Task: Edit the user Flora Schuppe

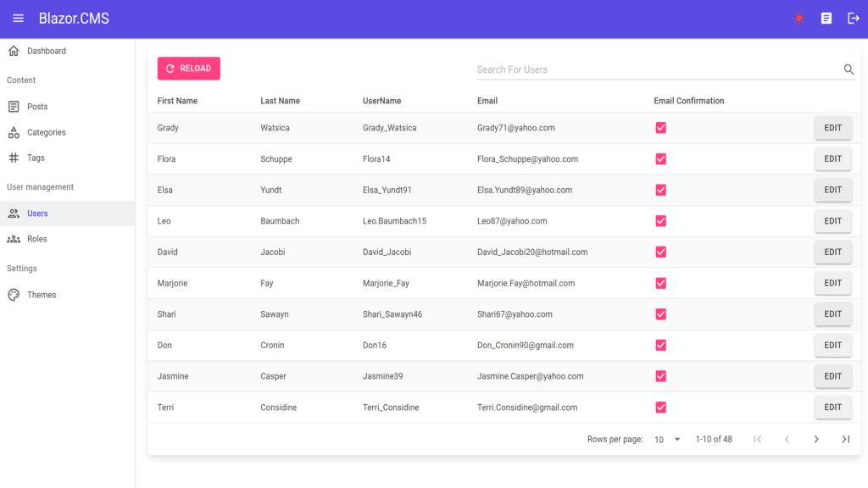Action: point(832,159)
